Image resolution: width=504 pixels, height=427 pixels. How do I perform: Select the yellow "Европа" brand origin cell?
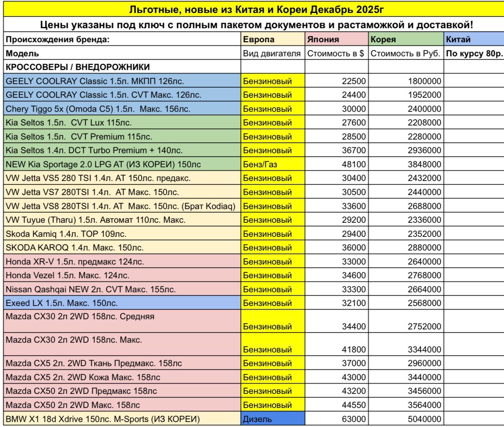(272, 39)
